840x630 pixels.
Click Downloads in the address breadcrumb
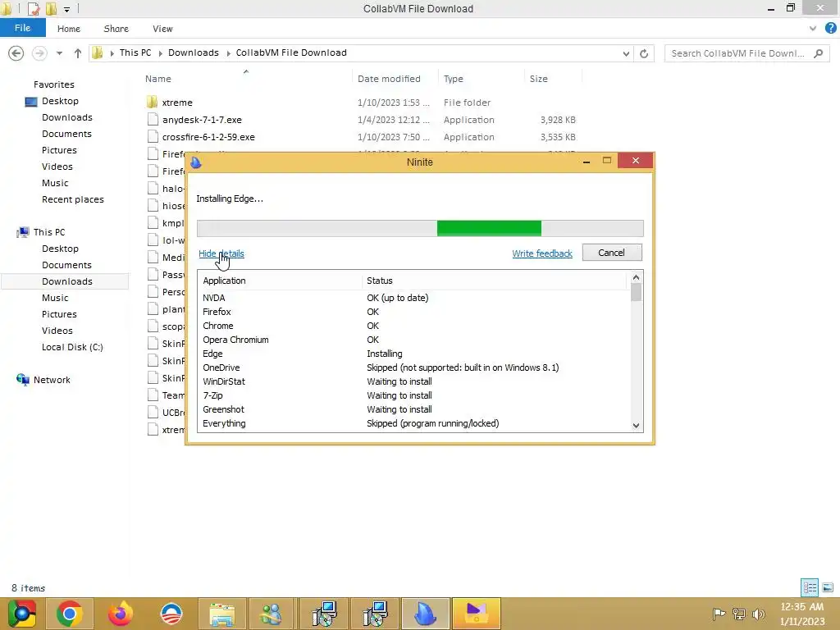(x=194, y=52)
